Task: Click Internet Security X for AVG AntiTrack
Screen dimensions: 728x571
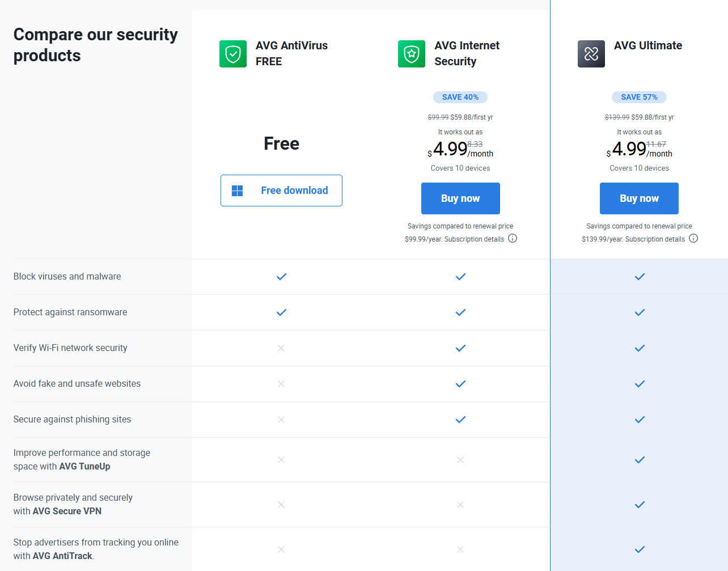Action: pyautogui.click(x=460, y=549)
